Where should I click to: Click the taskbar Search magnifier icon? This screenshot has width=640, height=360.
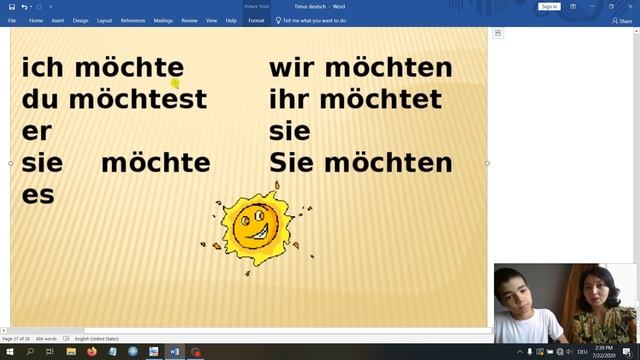point(30,351)
